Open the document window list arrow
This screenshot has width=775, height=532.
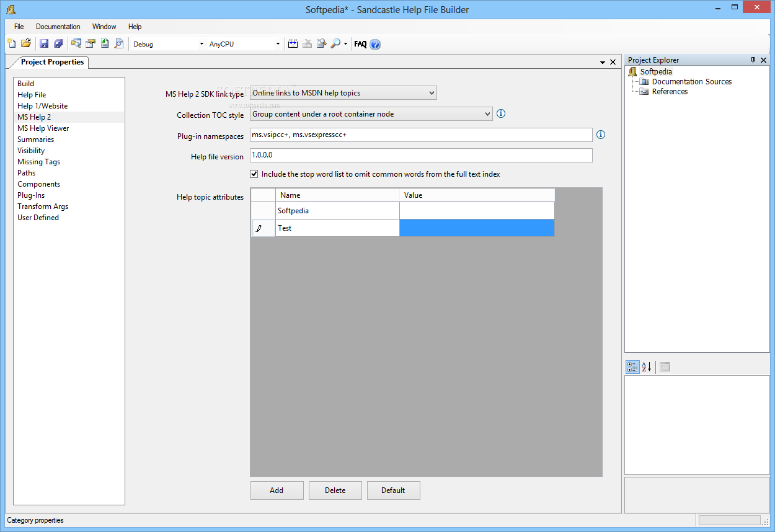click(x=603, y=63)
